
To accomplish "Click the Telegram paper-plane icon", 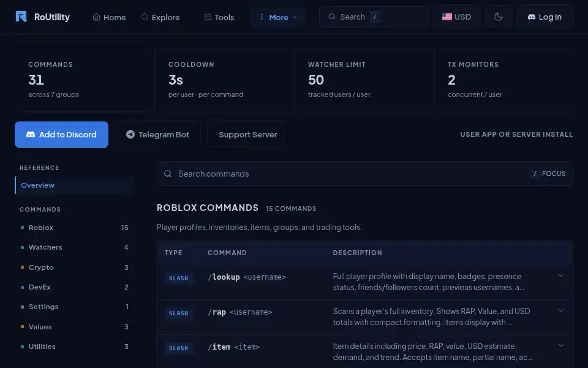I will coord(130,134).
